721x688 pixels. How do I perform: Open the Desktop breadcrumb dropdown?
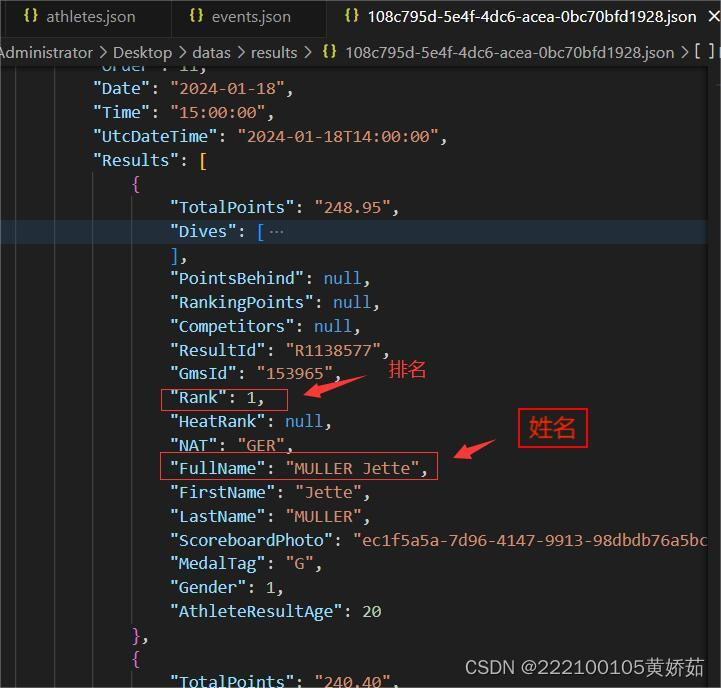click(143, 52)
